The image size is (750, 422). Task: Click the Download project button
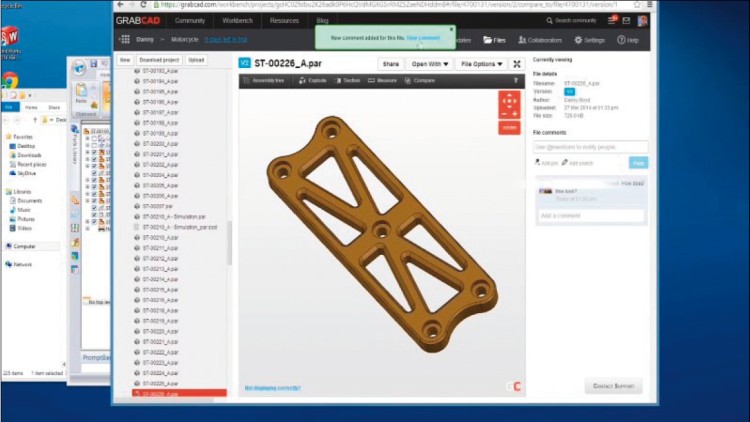pyautogui.click(x=159, y=60)
